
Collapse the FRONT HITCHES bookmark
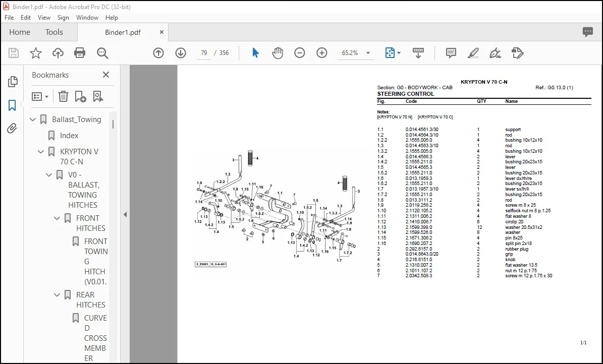click(57, 218)
